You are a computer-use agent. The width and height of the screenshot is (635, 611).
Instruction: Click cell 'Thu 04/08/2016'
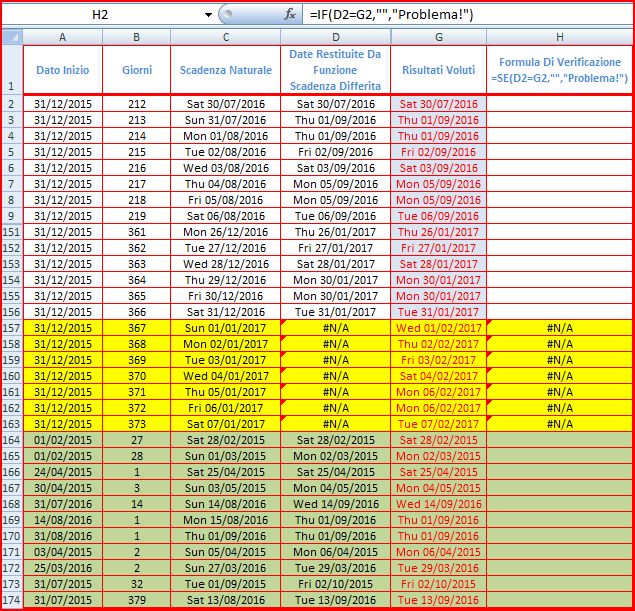(226, 184)
